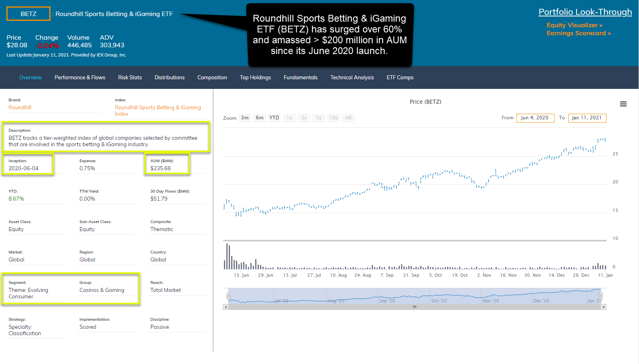Click the ADV value 303,943
Screen dimensions: 639x364
point(112,45)
